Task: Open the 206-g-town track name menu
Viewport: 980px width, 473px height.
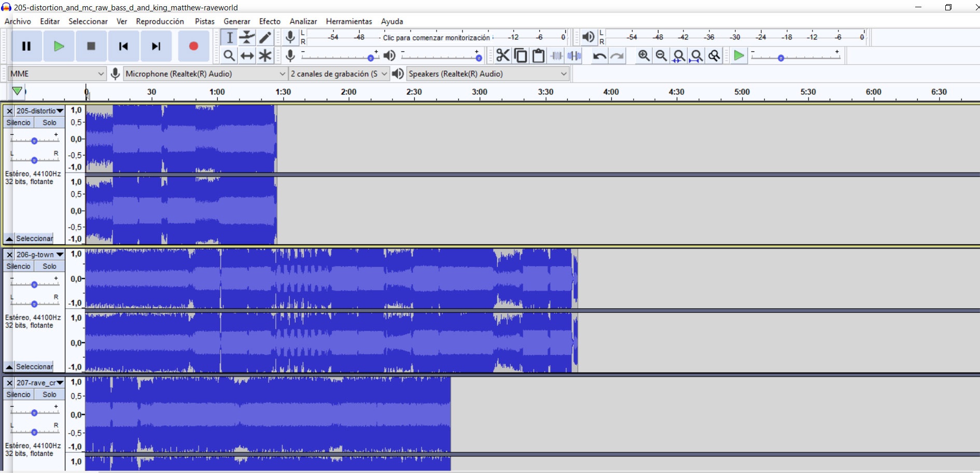Action: point(40,254)
